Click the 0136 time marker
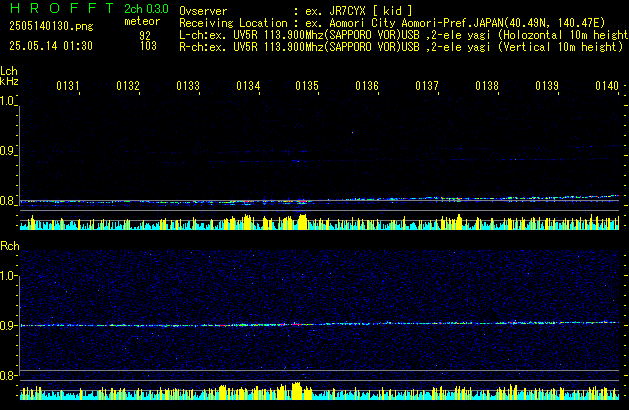The width and height of the screenshot is (629, 410). pos(367,86)
